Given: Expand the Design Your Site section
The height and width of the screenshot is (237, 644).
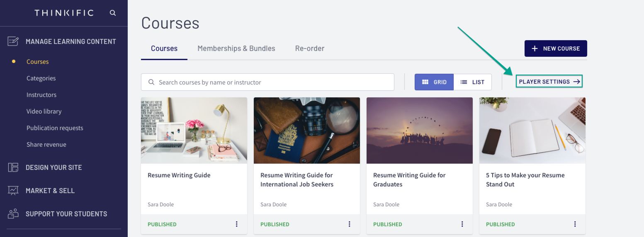Looking at the screenshot, I should pyautogui.click(x=53, y=167).
